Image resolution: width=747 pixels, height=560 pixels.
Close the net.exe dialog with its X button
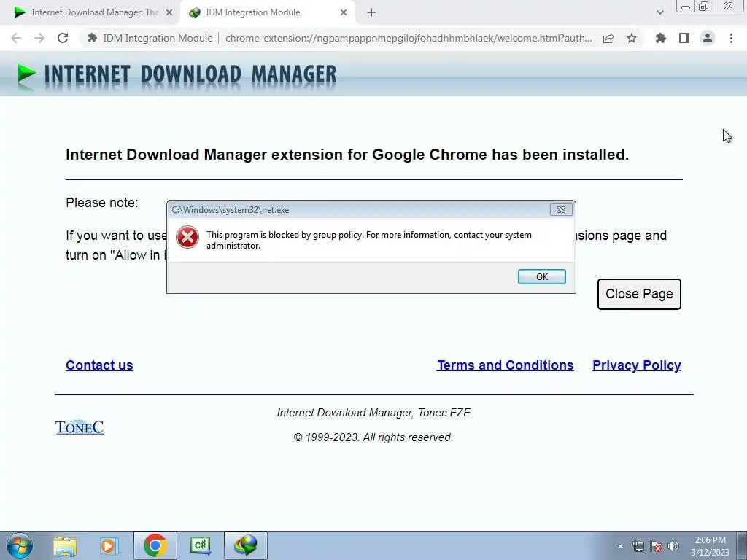coord(561,209)
